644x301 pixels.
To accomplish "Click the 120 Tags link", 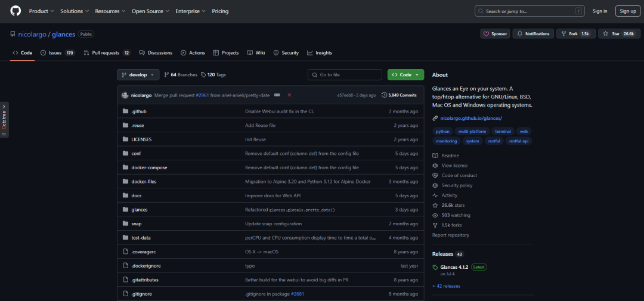I will 213,75.
